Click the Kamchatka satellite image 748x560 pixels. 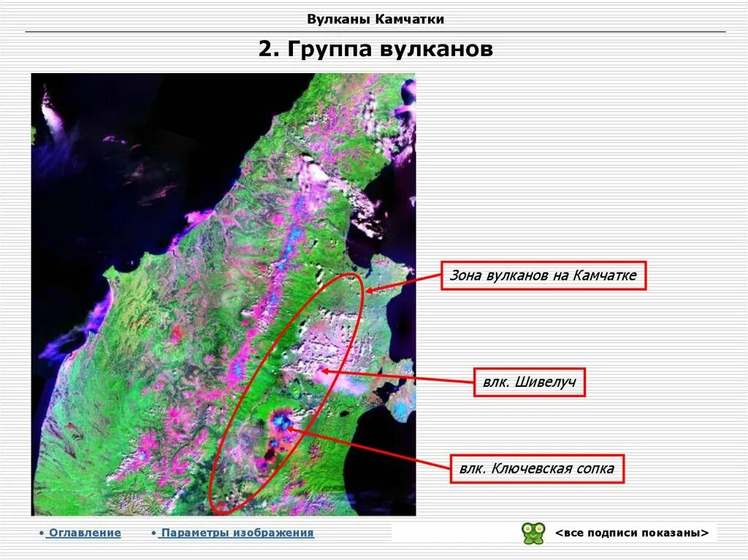point(224,294)
